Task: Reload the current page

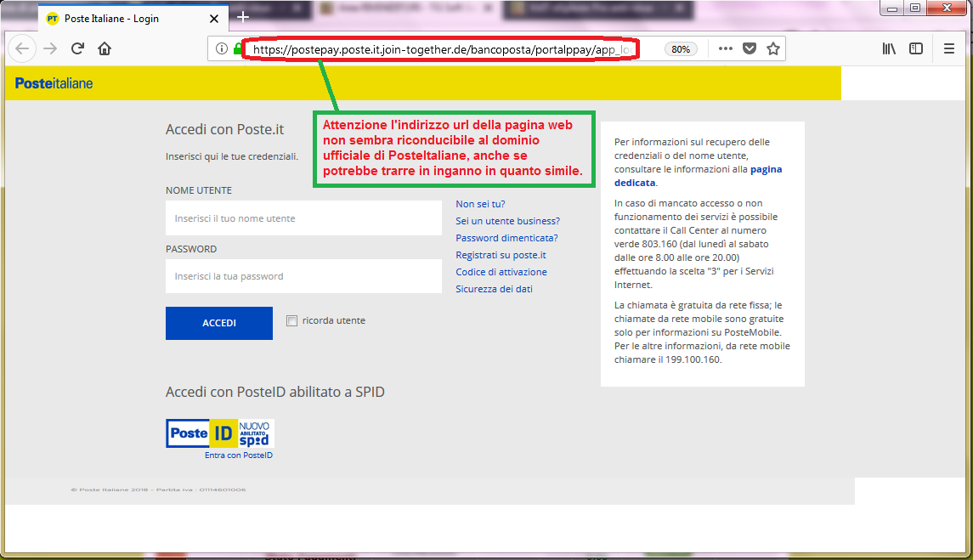Action: pos(77,48)
